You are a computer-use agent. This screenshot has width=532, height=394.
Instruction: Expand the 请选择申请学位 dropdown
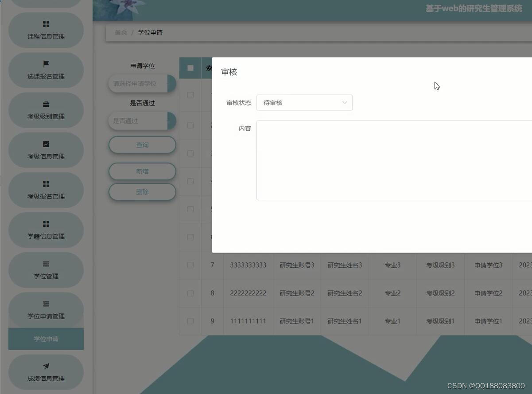(x=142, y=83)
